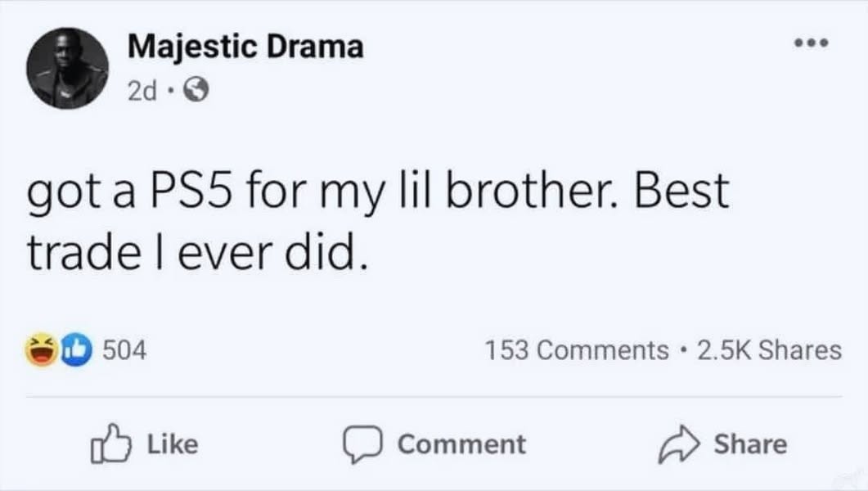
Task: Click the speech bubble Comment icon
Action: (x=362, y=444)
